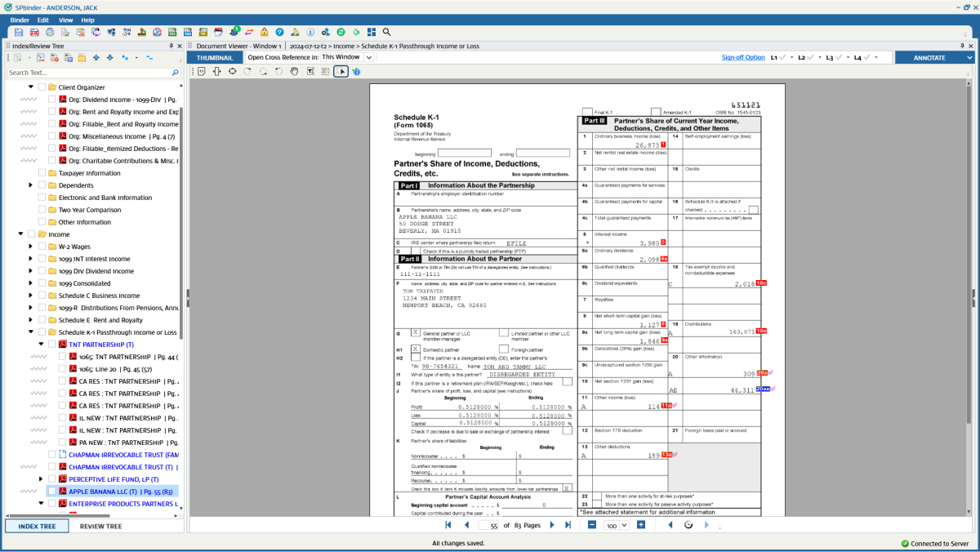Viewport: 980px width, 552px height.
Task: Jump to the last page of document
Action: pyautogui.click(x=568, y=525)
